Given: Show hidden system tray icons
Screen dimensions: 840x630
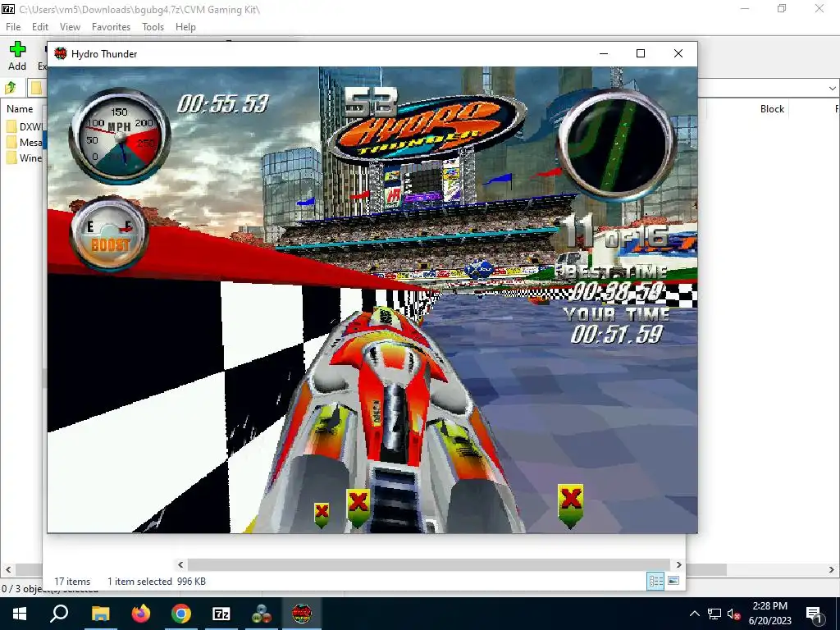Looking at the screenshot, I should [694, 614].
